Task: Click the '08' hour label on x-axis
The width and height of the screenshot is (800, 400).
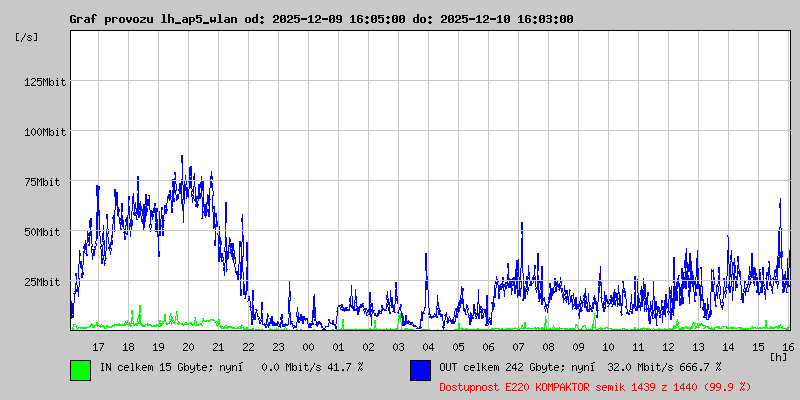Action: 548,347
